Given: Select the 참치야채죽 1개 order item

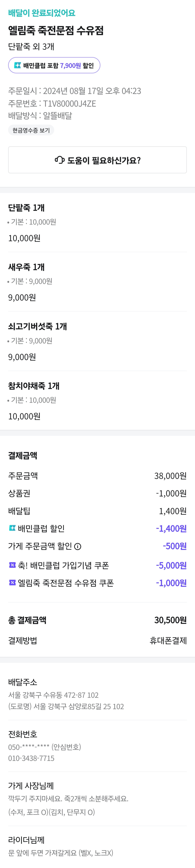Looking at the screenshot, I should point(34,386).
